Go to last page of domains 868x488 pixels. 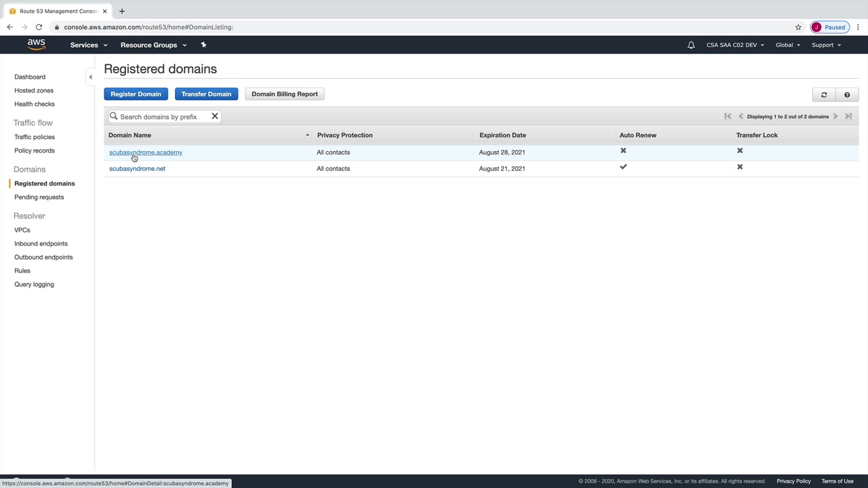pos(848,117)
